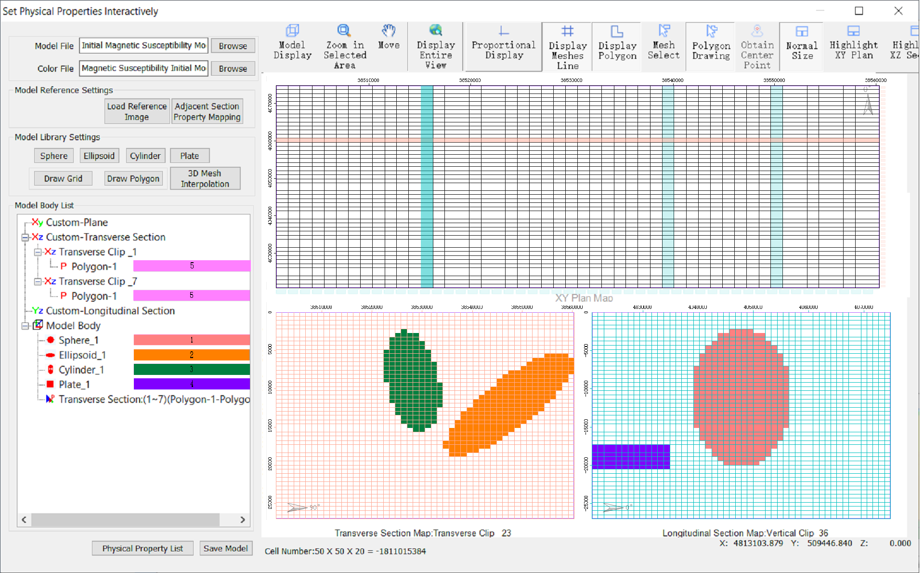Click the Cylinder_1 green color swatch
Viewport: 924px width, 573px height.
pyautogui.click(x=192, y=369)
